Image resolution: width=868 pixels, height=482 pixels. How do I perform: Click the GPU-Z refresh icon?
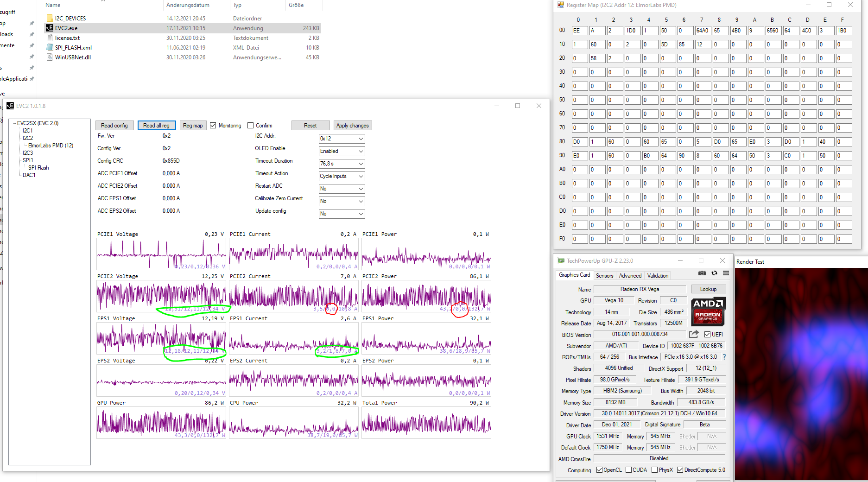tap(714, 273)
